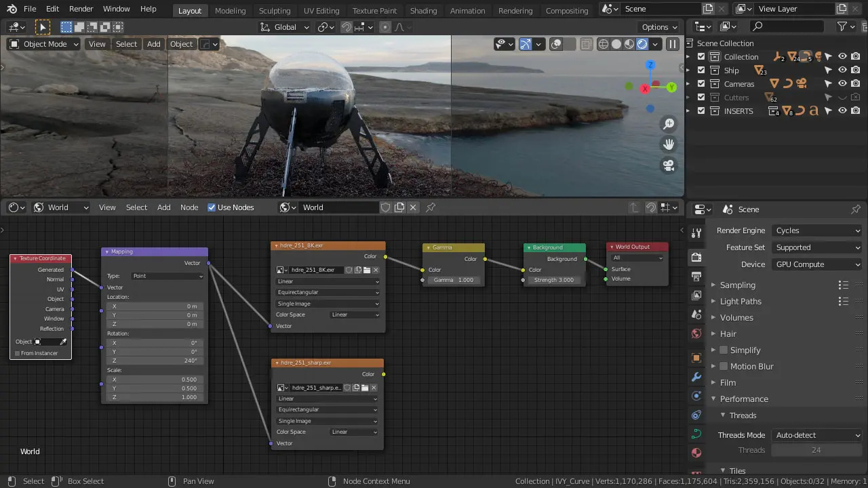Disable render camera for Cameras collection

[856, 84]
